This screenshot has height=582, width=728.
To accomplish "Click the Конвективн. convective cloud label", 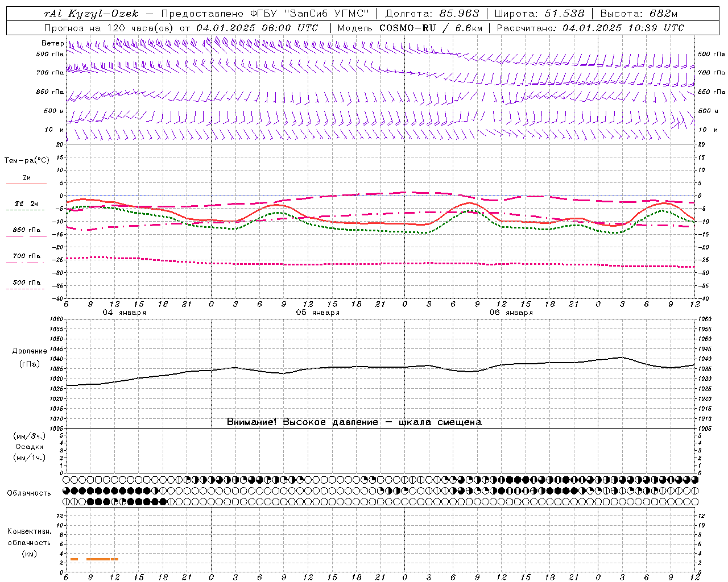I will (x=30, y=531).
